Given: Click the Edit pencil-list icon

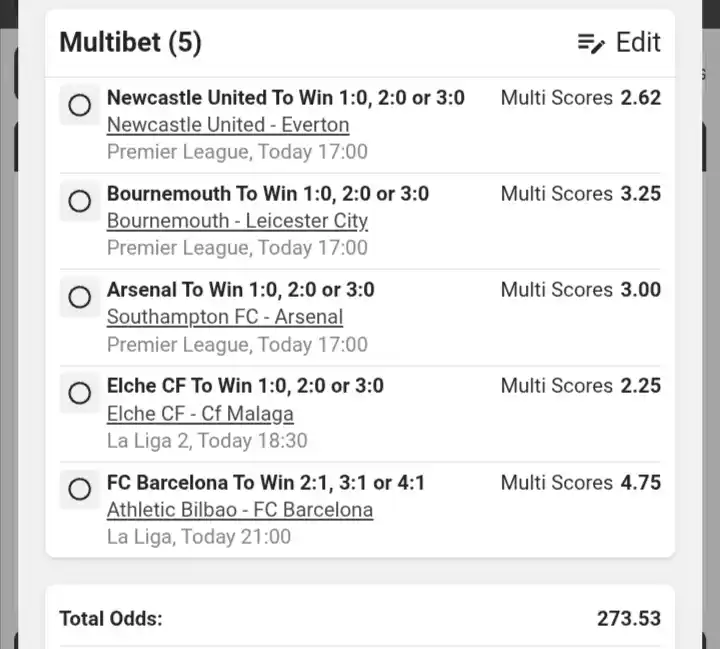Looking at the screenshot, I should (x=591, y=43).
